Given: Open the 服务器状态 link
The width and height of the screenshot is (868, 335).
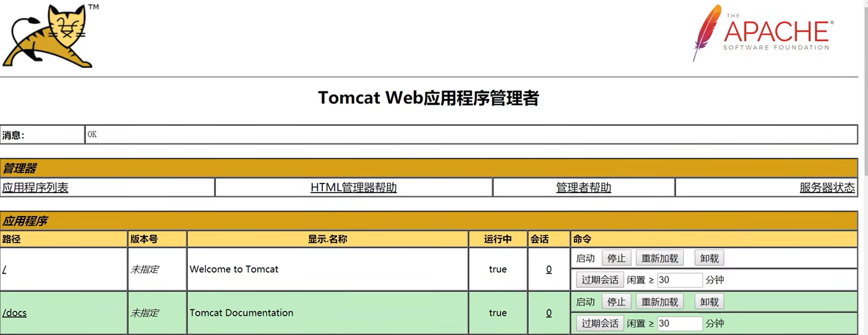Looking at the screenshot, I should 827,188.
